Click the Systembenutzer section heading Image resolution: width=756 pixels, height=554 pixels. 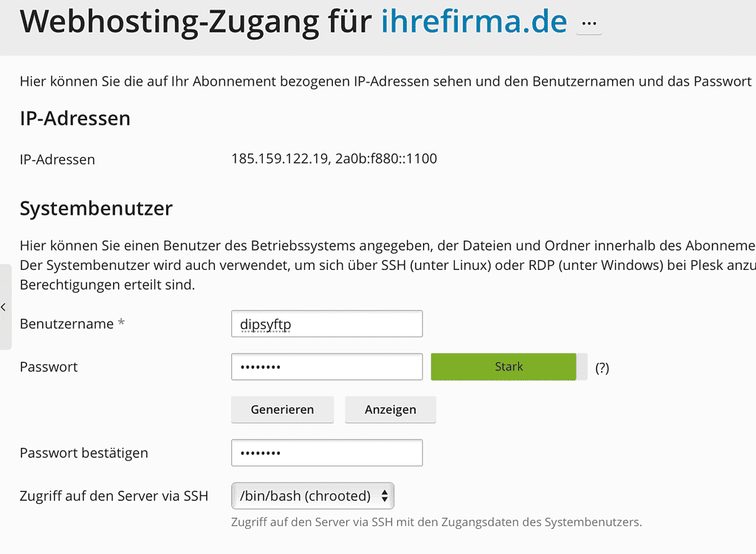[x=96, y=209]
